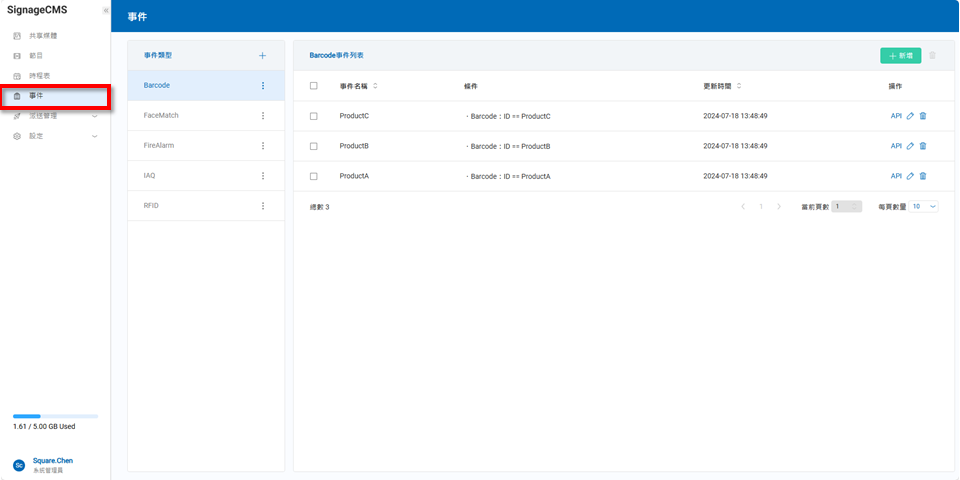The height and width of the screenshot is (480, 960).
Task: Sort by 事件名稱 using its sort arrows
Action: click(x=375, y=86)
